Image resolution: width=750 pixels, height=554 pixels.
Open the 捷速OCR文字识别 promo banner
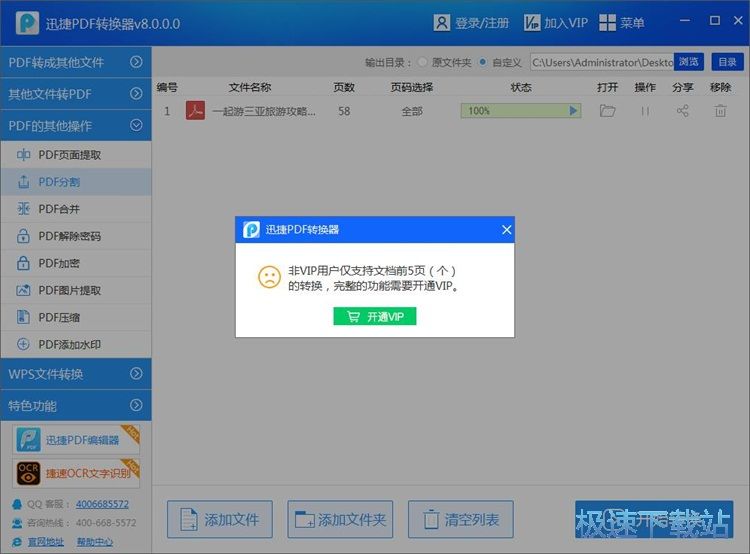tap(76, 473)
